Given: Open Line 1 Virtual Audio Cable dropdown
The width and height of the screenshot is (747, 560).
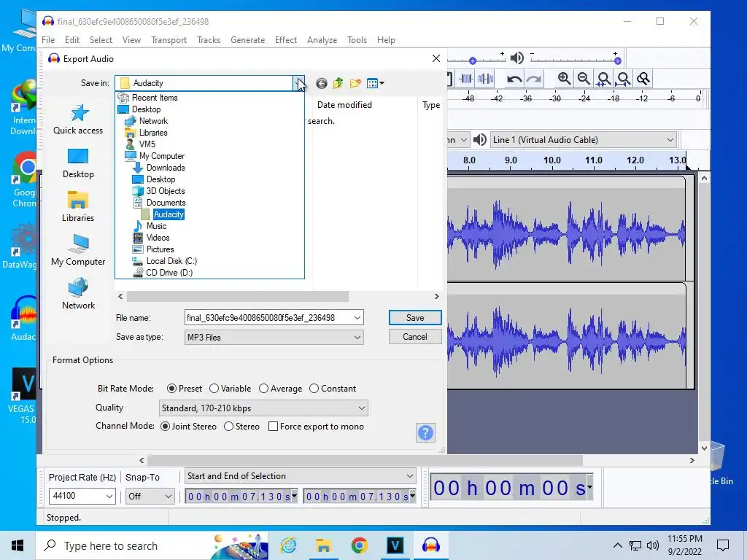Looking at the screenshot, I should tap(584, 140).
